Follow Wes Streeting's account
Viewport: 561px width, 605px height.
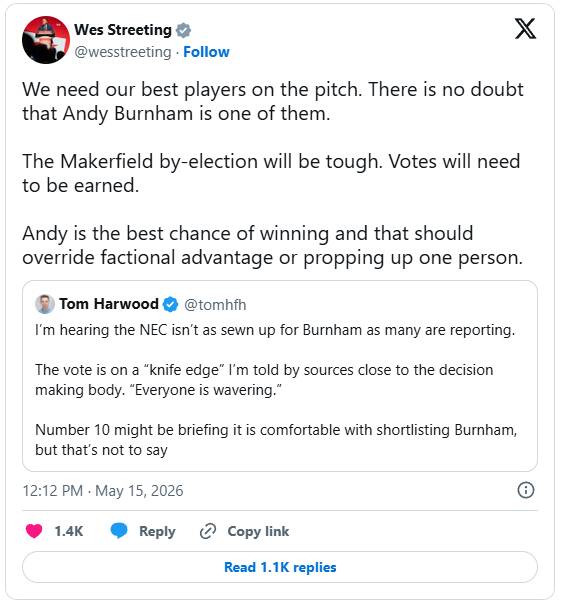[206, 52]
